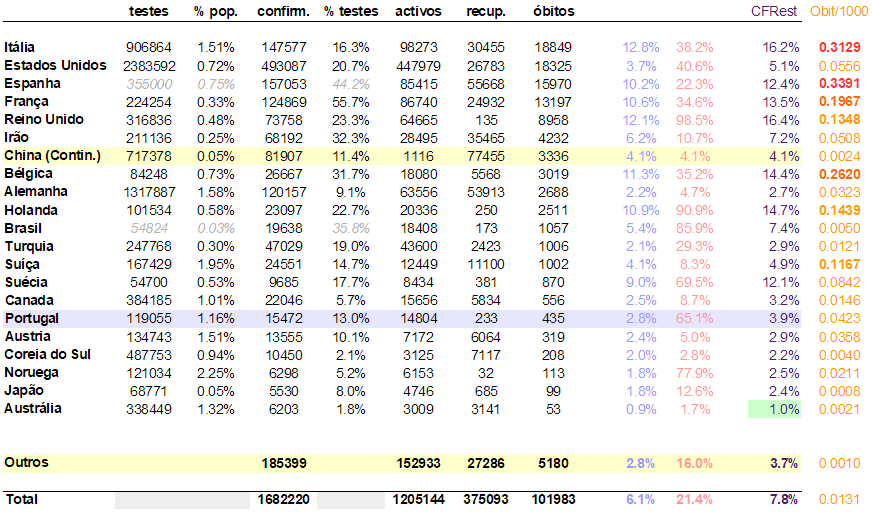
Task: Select Turquia's confirmed value 47029
Action: point(284,246)
